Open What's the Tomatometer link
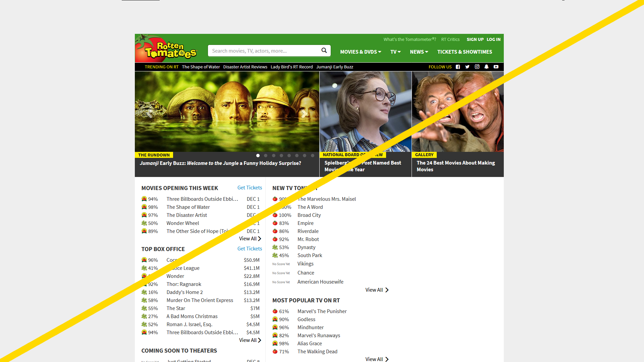Viewport: 644px width, 362px height. click(x=410, y=40)
